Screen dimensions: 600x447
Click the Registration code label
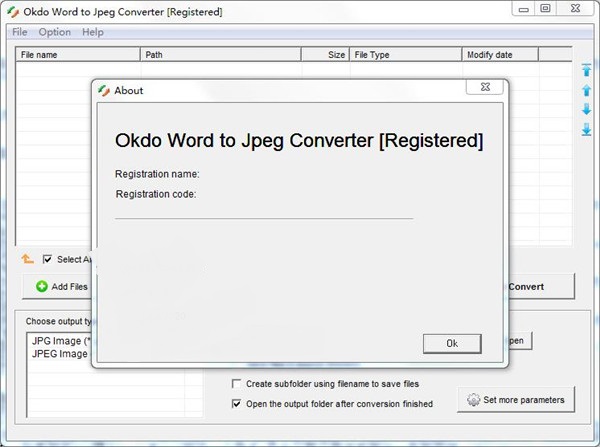(156, 194)
